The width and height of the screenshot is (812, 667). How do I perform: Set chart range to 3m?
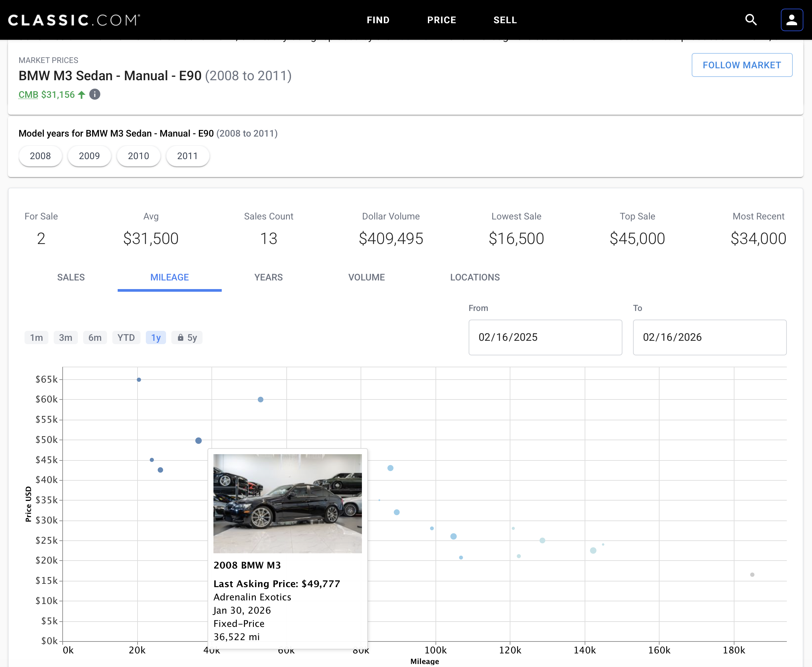(x=66, y=337)
